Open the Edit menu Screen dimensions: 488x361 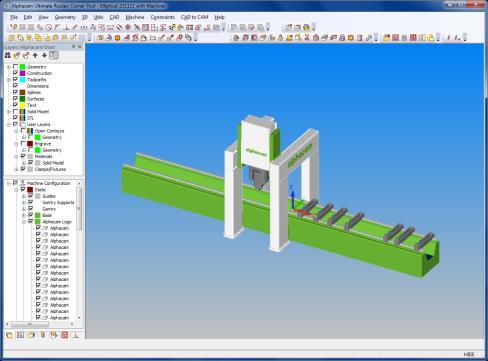[28, 17]
